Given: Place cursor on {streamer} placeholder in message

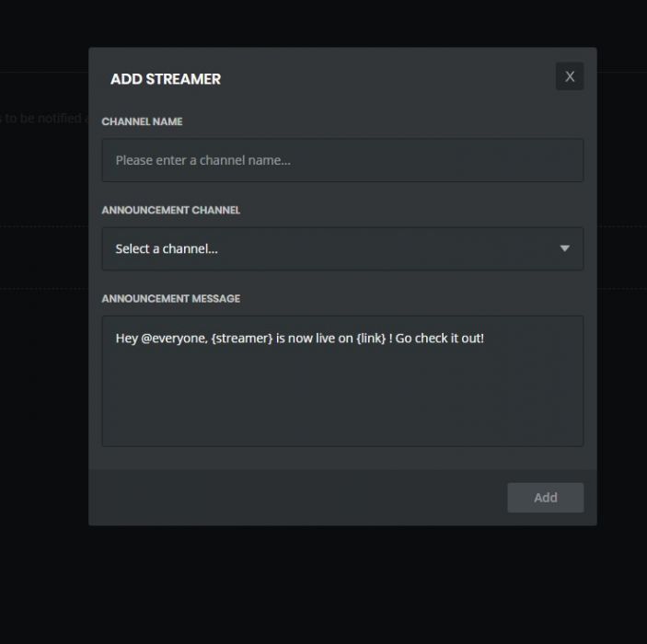Looking at the screenshot, I should [241, 339].
